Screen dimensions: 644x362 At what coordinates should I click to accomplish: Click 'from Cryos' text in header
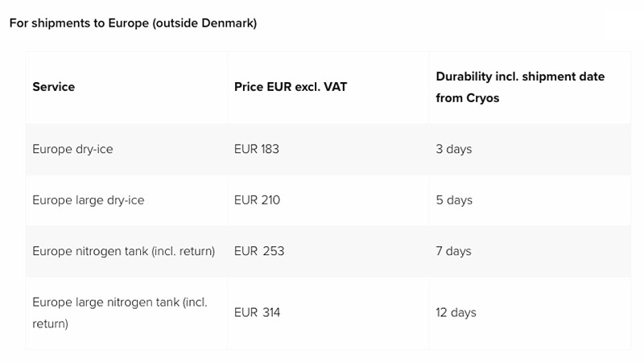point(467,98)
